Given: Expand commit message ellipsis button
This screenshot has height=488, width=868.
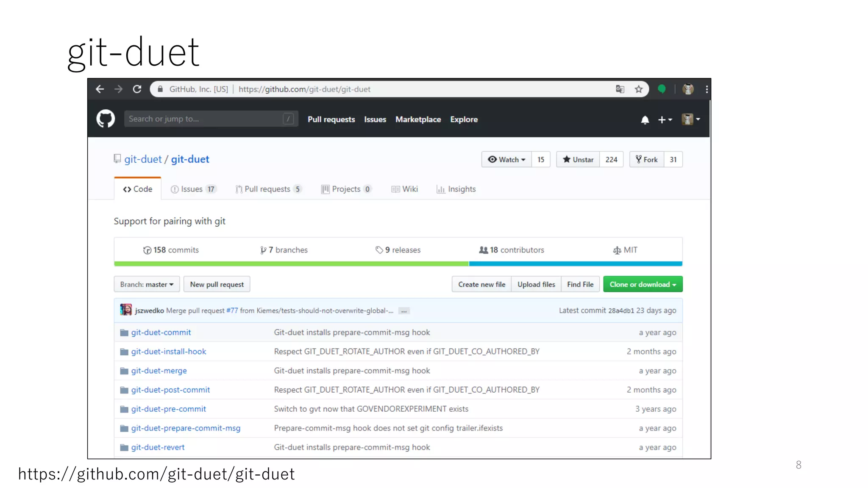Looking at the screenshot, I should (x=404, y=311).
